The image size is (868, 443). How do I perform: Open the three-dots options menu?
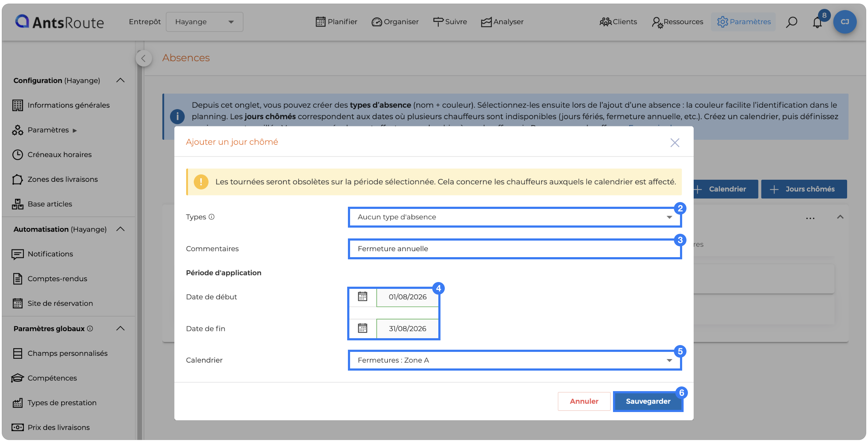tap(810, 218)
